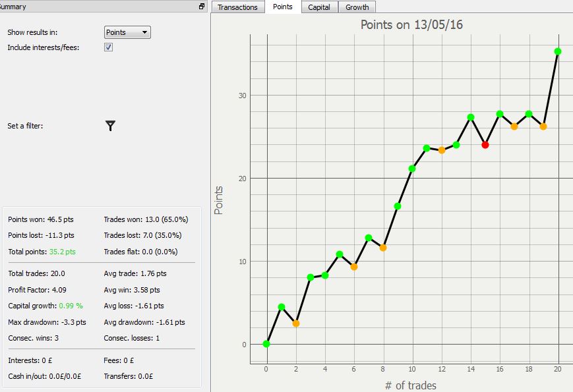Screen dimensions: 573x392
Task: Click 'Cash in/out: 0.0£/0.0£' text
Action: coord(45,376)
